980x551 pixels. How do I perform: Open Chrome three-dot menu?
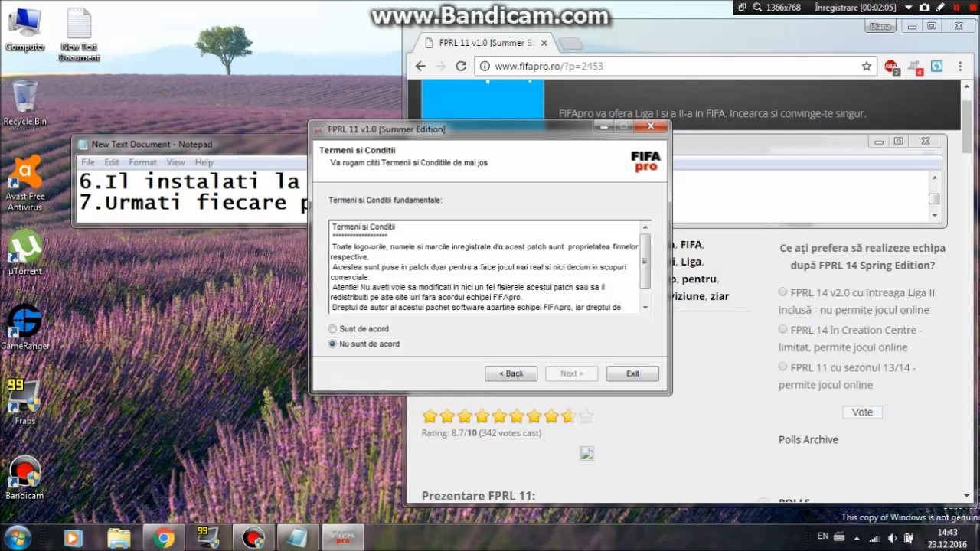coord(960,67)
